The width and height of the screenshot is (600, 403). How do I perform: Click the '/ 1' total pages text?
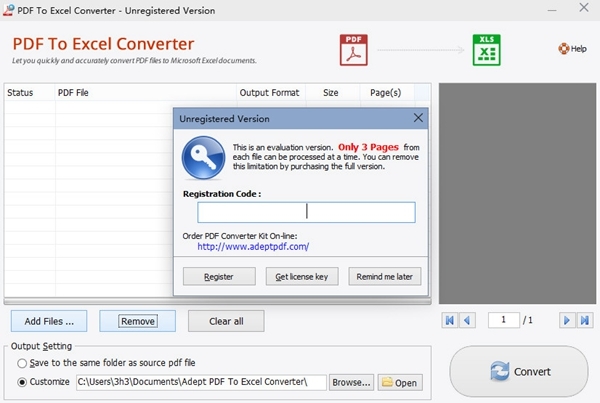pyautogui.click(x=528, y=320)
